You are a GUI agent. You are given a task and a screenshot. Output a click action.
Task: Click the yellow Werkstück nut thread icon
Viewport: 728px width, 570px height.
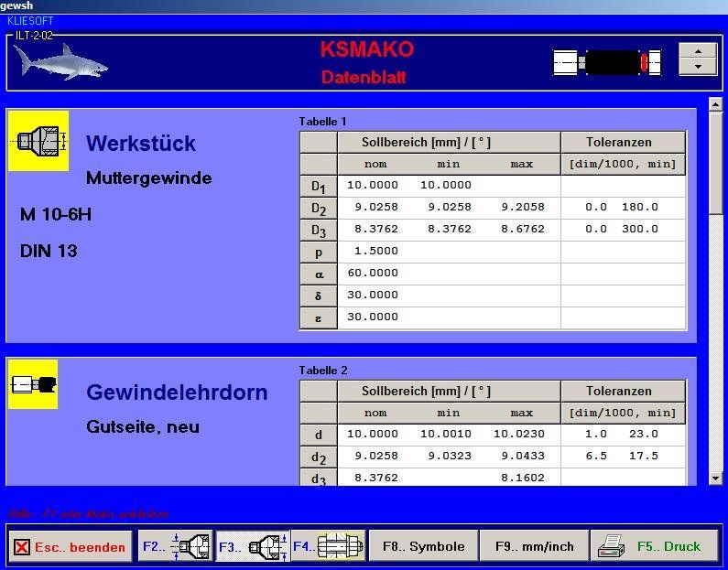tap(38, 141)
